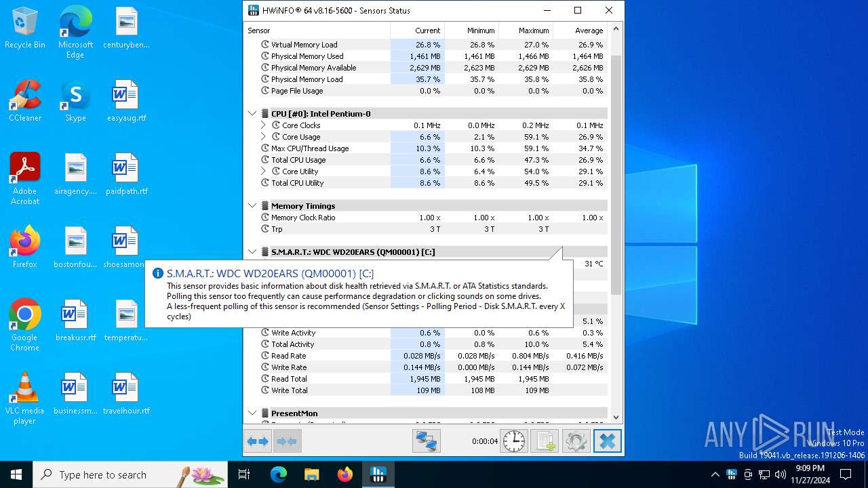Select paidpath.rtf file on desktop

pos(126,174)
